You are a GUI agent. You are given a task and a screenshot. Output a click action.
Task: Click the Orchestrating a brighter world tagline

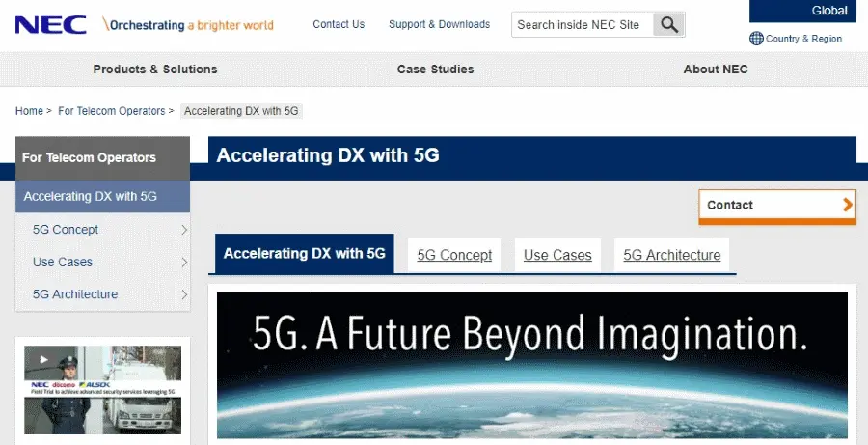click(188, 25)
